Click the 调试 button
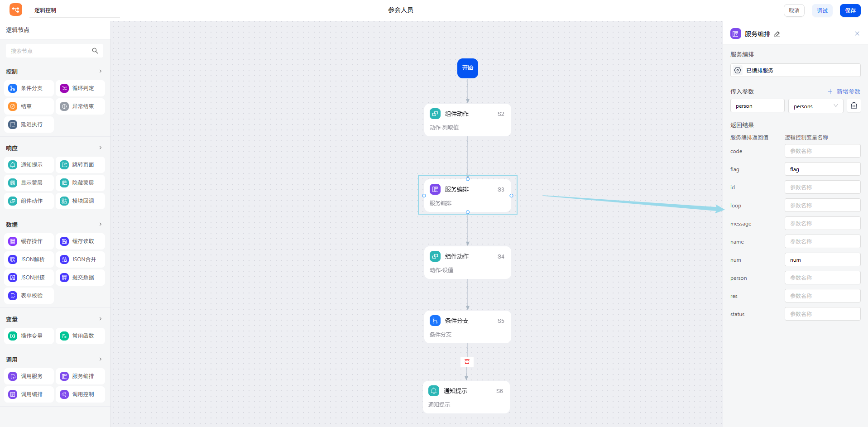 pos(822,10)
